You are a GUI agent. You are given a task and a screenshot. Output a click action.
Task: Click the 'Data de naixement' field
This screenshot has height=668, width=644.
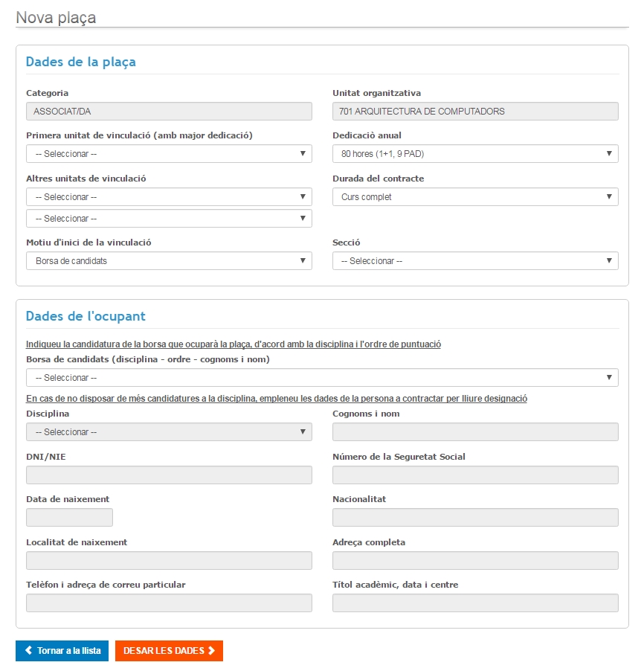pos(69,518)
